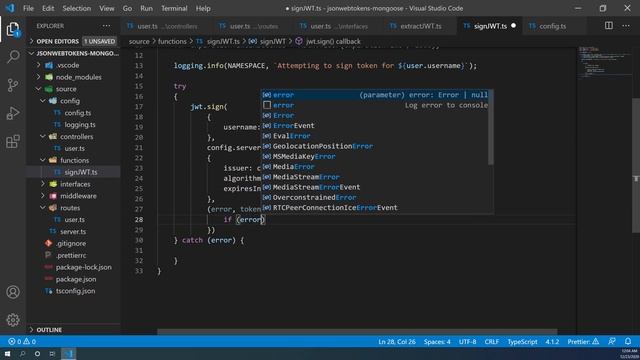Open server.ts in explorer
Image resolution: width=640 pixels, height=360 pixels.
[73, 231]
